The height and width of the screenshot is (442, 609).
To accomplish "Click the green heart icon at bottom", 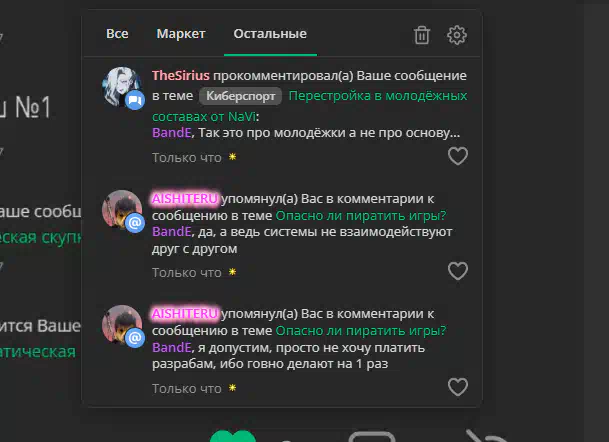I will pos(233,436).
